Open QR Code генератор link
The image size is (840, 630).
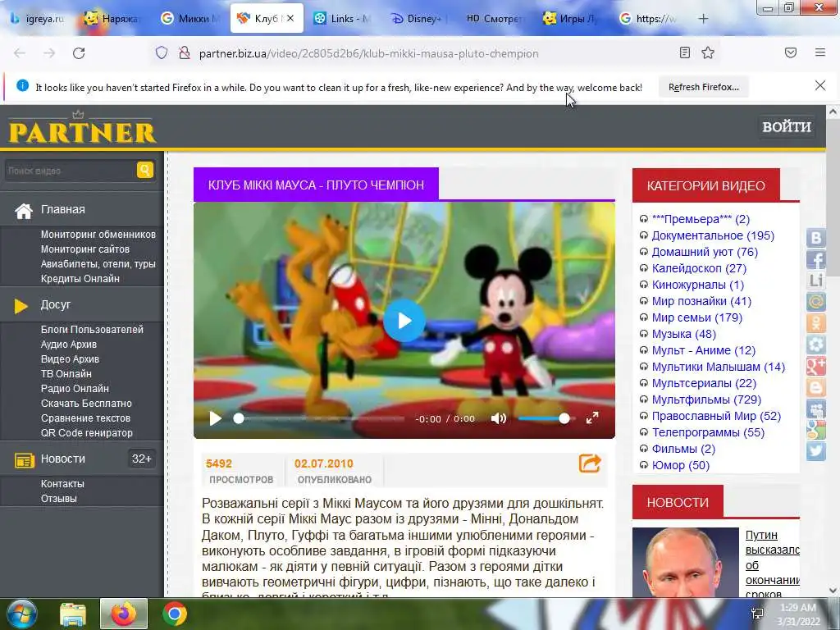(86, 433)
